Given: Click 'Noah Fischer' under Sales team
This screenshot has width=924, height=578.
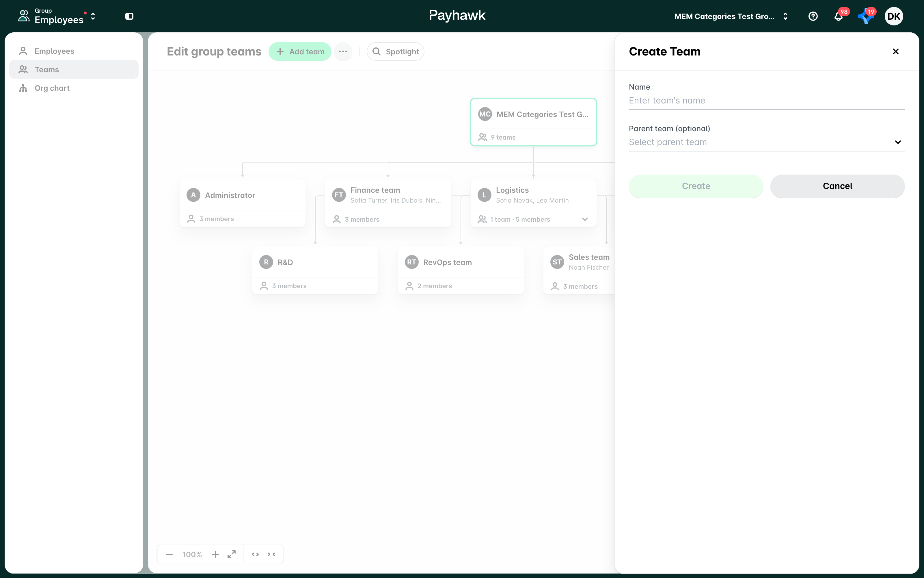Looking at the screenshot, I should [x=589, y=268].
